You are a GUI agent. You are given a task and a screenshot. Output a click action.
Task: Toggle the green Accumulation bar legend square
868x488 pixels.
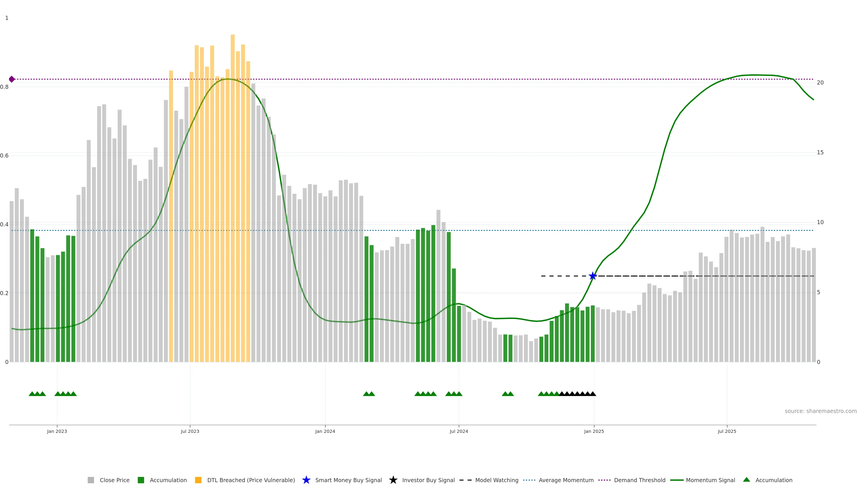pos(141,480)
